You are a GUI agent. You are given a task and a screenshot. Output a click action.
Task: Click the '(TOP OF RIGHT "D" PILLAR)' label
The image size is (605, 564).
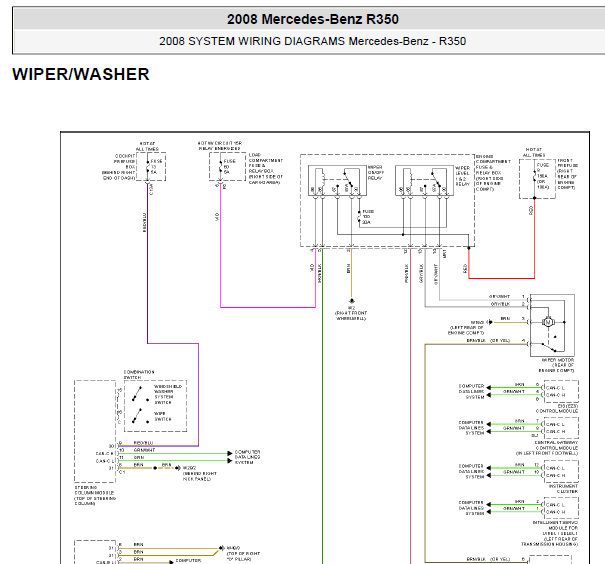[x=243, y=556]
